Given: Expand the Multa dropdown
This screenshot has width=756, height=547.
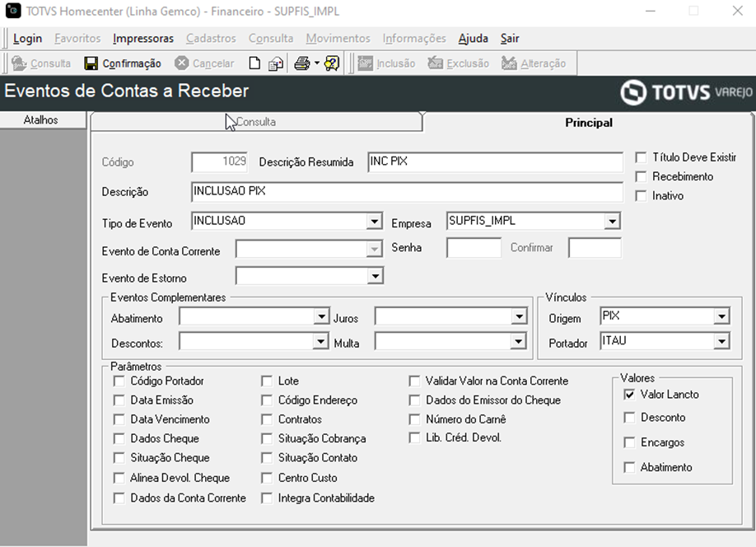Looking at the screenshot, I should (518, 342).
